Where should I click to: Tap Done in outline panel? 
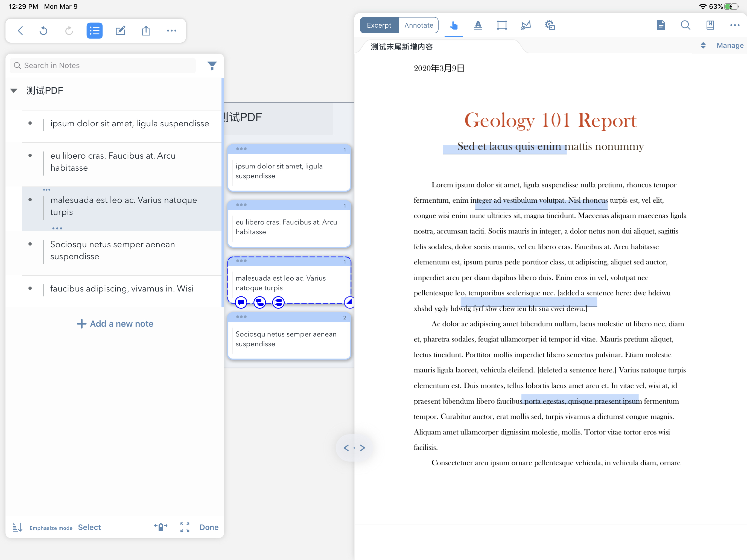[x=209, y=527]
